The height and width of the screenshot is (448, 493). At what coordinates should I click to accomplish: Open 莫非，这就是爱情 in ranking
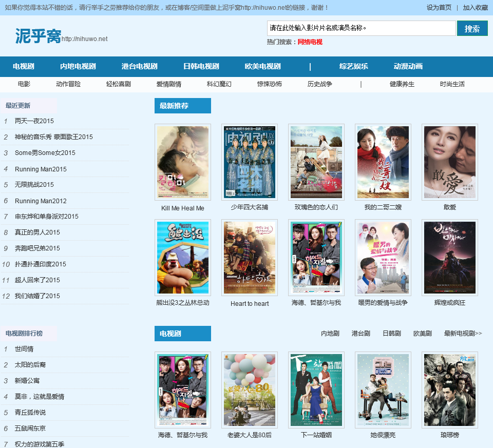pyautogui.click(x=40, y=397)
